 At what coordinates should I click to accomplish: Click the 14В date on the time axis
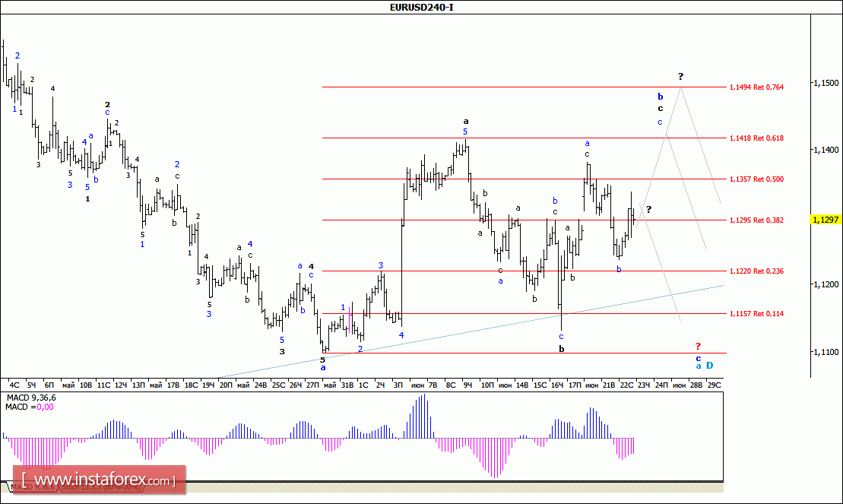pyautogui.click(x=522, y=385)
